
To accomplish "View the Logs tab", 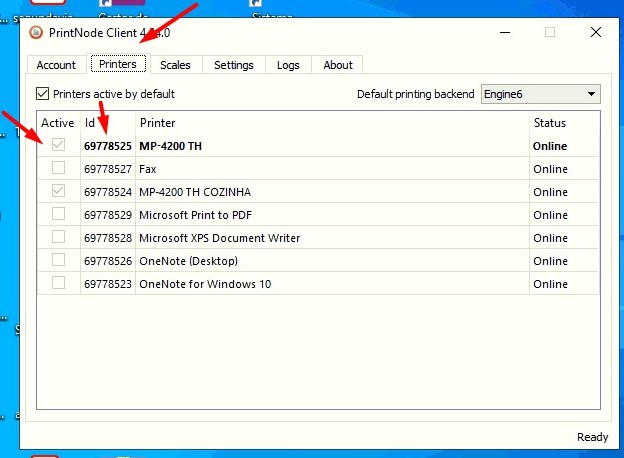I will (x=288, y=65).
